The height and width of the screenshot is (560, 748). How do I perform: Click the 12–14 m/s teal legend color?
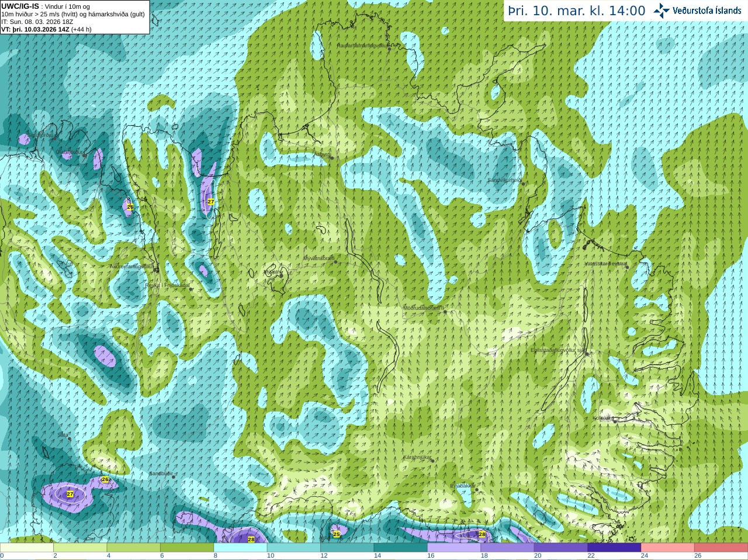347,548
